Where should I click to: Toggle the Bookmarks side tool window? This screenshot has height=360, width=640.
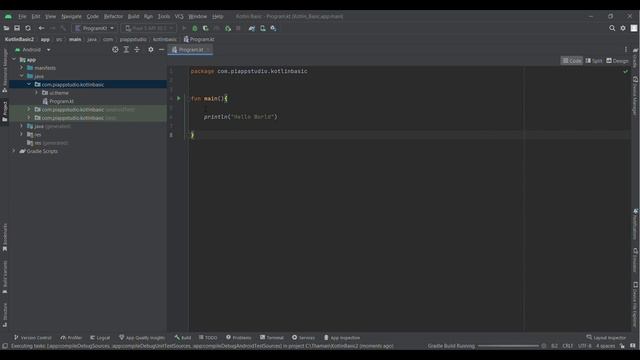click(x=4, y=237)
